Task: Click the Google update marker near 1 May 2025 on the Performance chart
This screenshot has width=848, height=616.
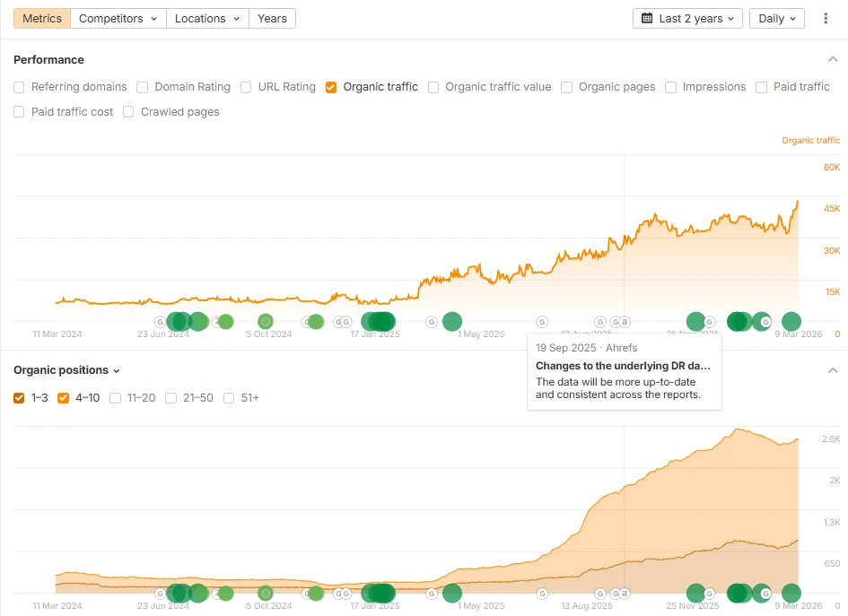Action: click(432, 321)
